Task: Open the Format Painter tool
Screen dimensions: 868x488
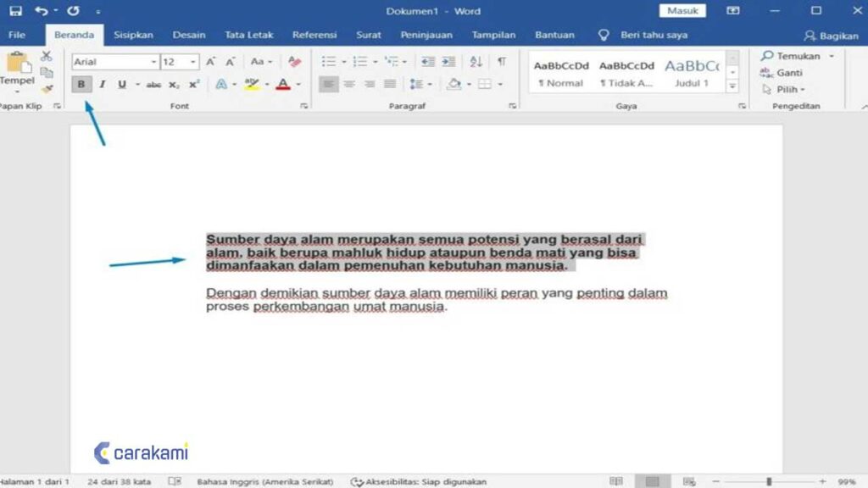Action: (x=47, y=89)
